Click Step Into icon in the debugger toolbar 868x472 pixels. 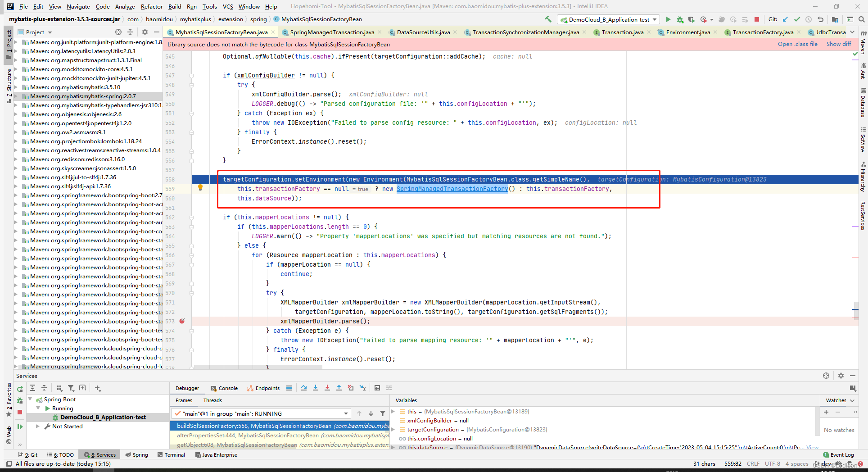316,388
